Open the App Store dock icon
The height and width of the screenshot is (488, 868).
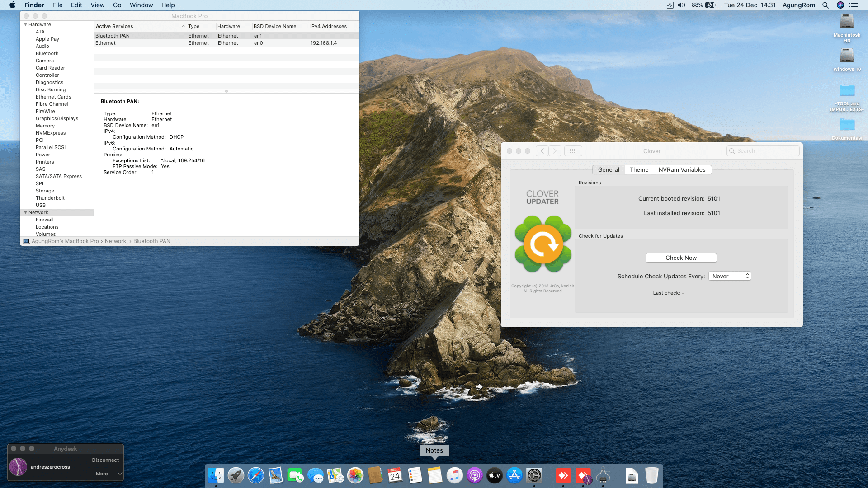pos(514,475)
